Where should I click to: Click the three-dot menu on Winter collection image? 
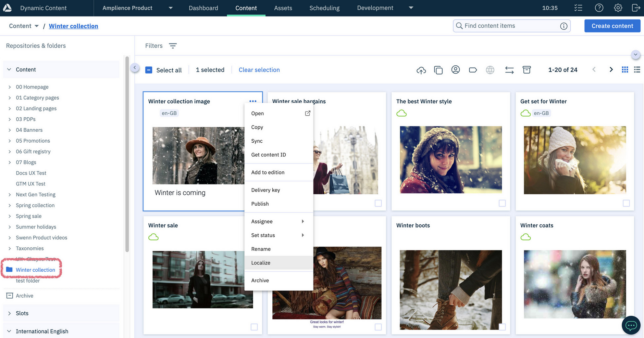click(x=253, y=101)
